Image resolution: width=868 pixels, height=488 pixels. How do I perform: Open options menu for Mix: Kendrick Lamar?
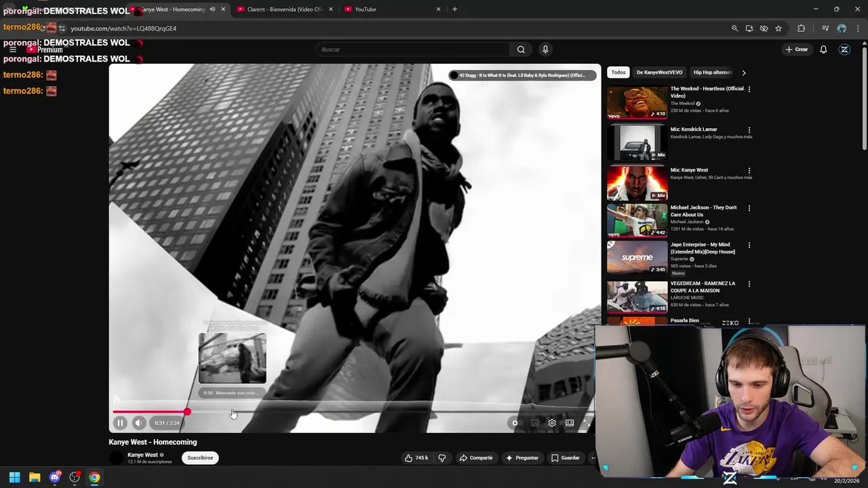click(749, 129)
